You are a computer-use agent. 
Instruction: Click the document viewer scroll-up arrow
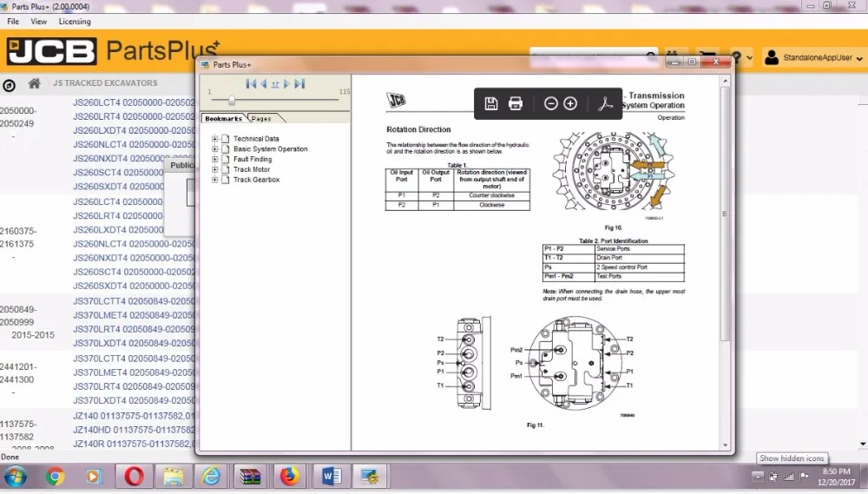point(725,81)
